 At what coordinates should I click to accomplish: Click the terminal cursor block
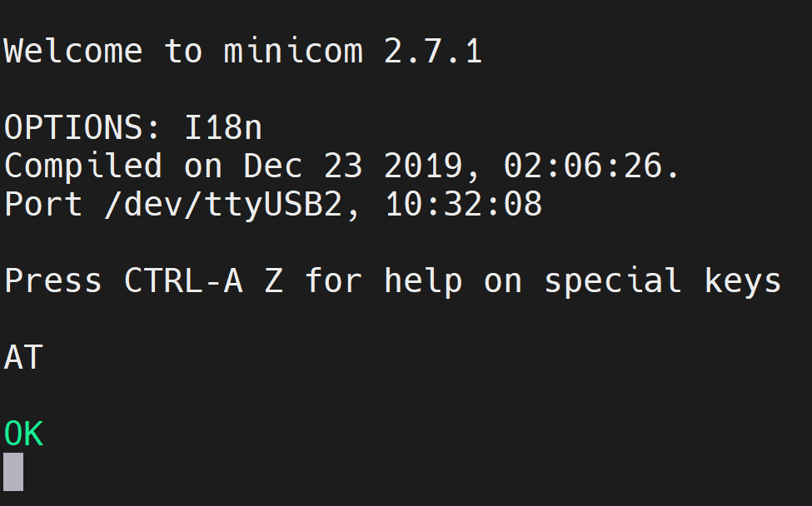pos(13,471)
